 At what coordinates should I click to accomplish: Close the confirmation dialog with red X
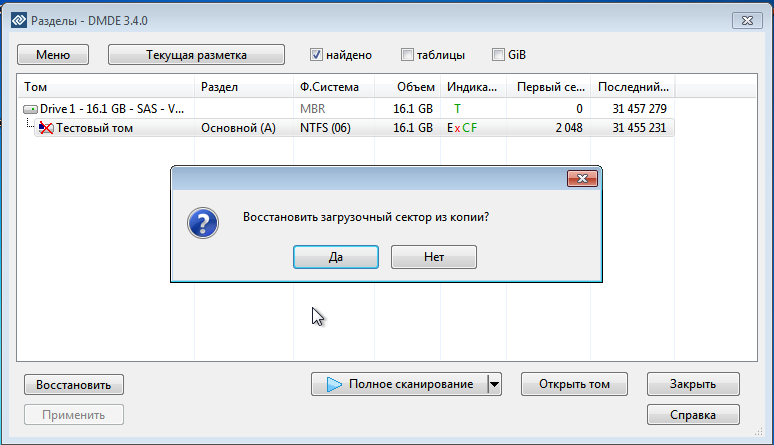click(581, 179)
